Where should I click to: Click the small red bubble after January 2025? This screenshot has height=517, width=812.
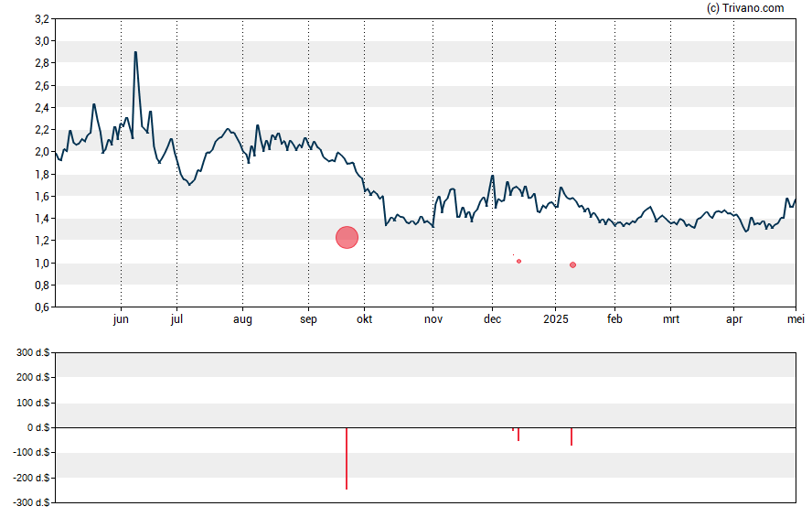[x=572, y=264]
